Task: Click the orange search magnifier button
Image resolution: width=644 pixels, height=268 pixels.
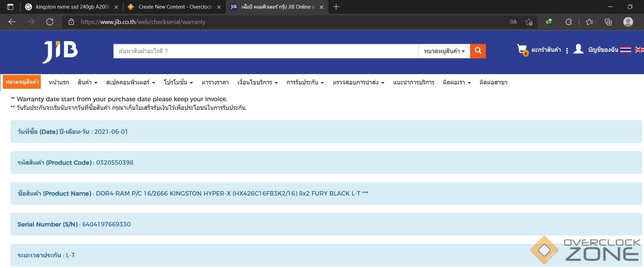Action: coord(478,51)
